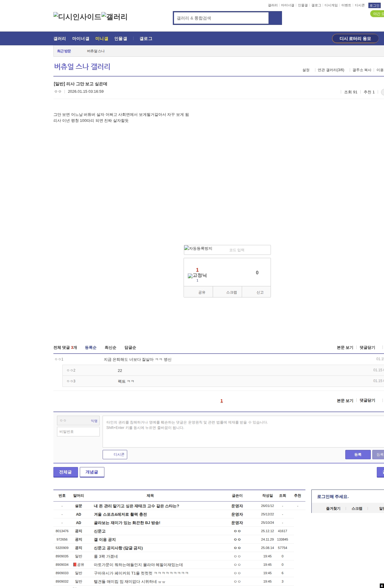Click the red icon on post 8909034
This screenshot has height=588, width=384.
[75, 565]
